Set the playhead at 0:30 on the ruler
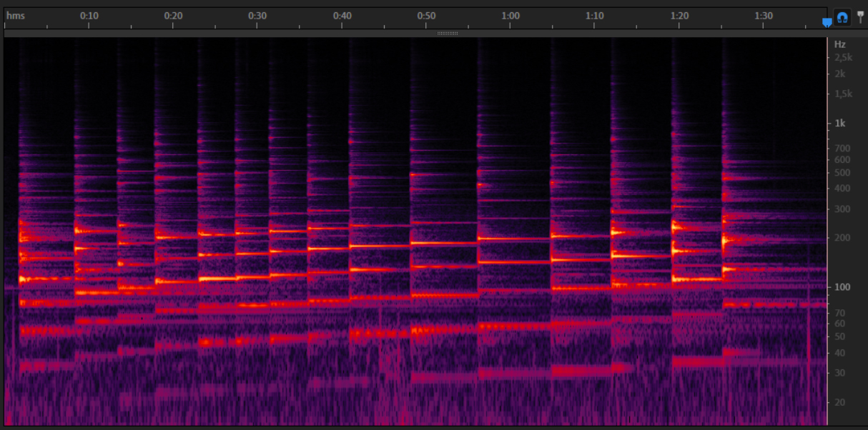The width and height of the screenshot is (868, 430). (258, 16)
